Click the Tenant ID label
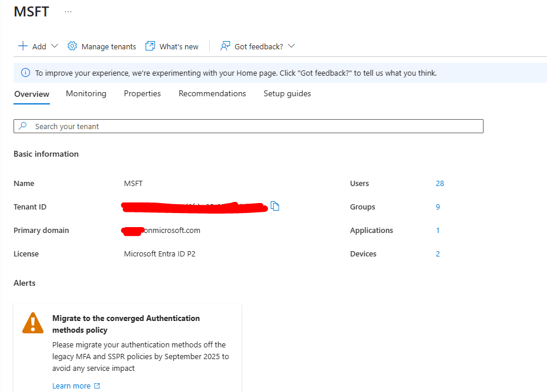Screen dimensions: 547x392 pos(30,207)
